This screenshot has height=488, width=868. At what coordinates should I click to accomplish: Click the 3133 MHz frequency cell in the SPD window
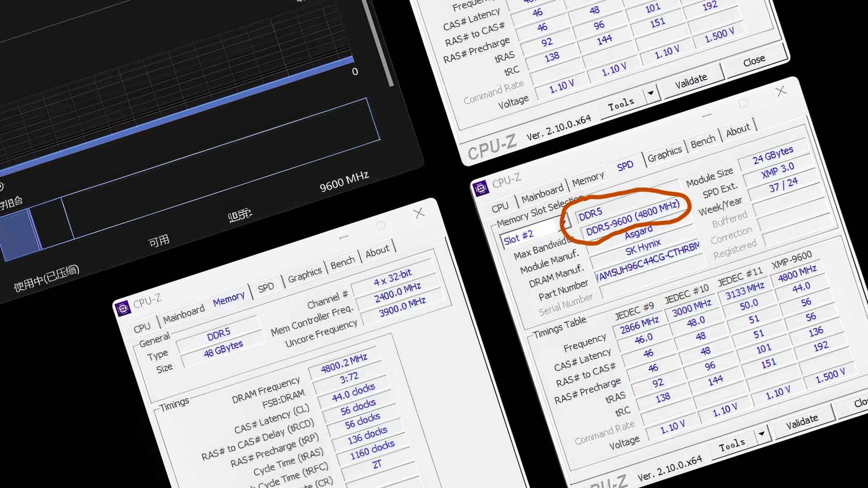click(x=745, y=291)
